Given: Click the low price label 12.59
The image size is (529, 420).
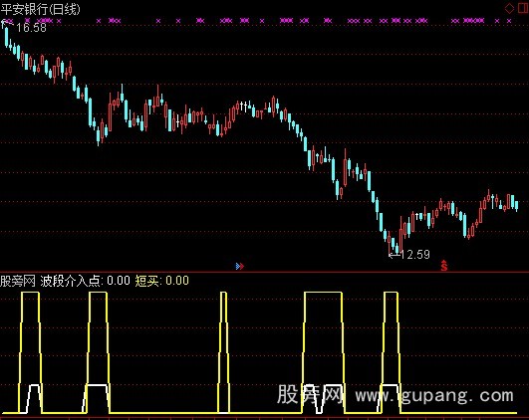Looking at the screenshot, I should coord(415,255).
